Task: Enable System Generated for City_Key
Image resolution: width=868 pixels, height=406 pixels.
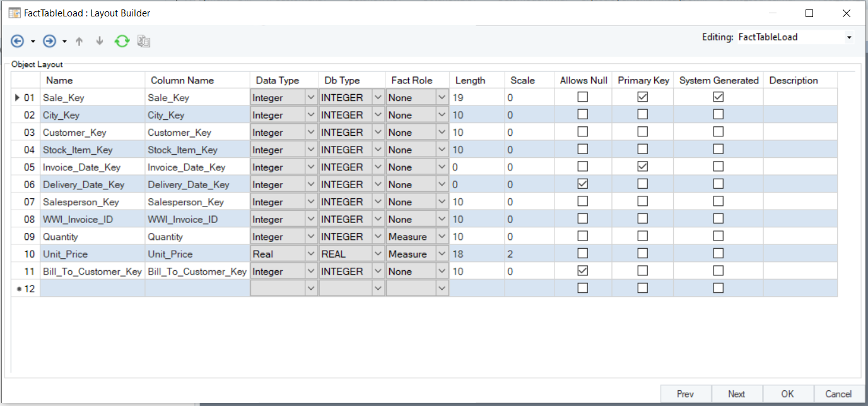Action: pyautogui.click(x=718, y=115)
